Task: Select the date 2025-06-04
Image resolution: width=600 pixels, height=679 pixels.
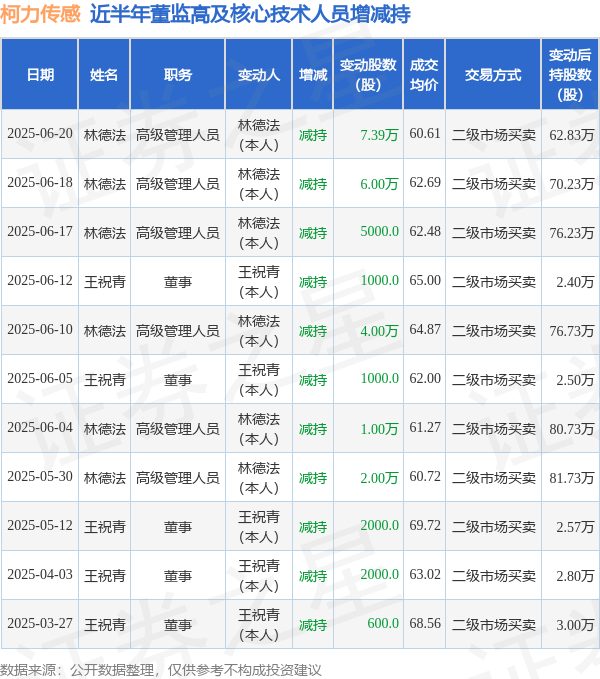Action: pyautogui.click(x=40, y=427)
